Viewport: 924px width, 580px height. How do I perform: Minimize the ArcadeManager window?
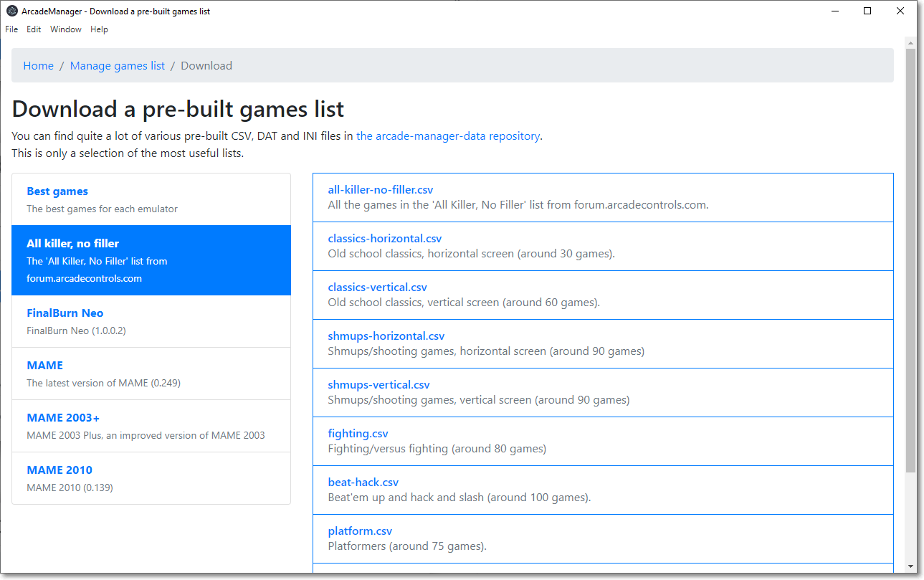tap(834, 11)
